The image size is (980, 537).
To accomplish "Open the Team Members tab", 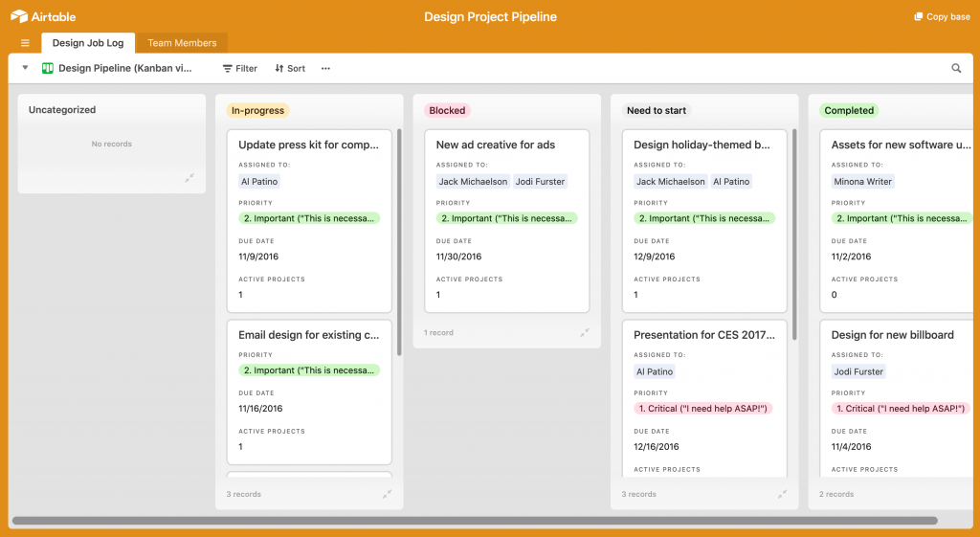I will pyautogui.click(x=182, y=43).
